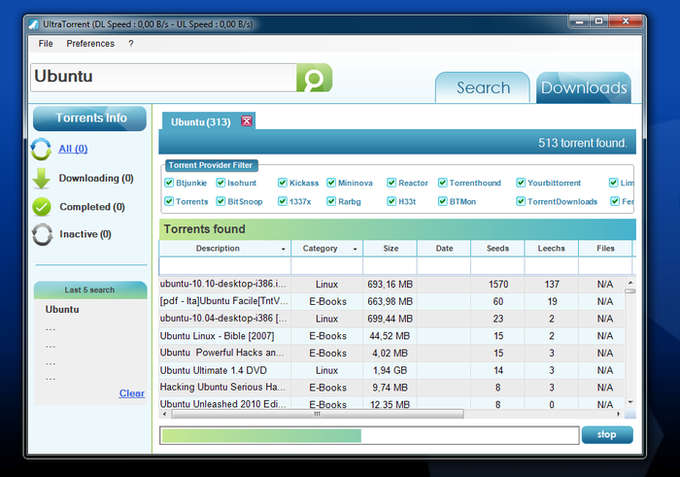Select the ubuntu-10.04-desktop-i386 torrent row
Image resolution: width=680 pixels, height=477 pixels.
click(392, 319)
